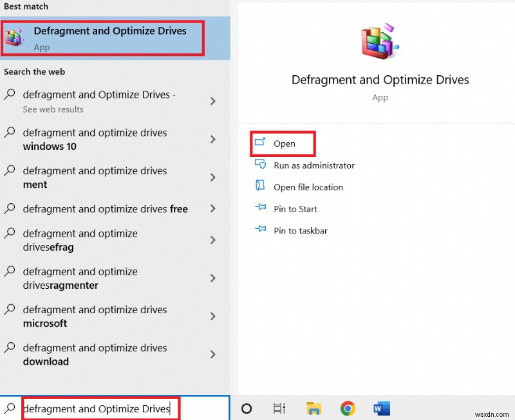Expand the 'download' suggestion chevron
This screenshot has width=515, height=420.
click(213, 354)
